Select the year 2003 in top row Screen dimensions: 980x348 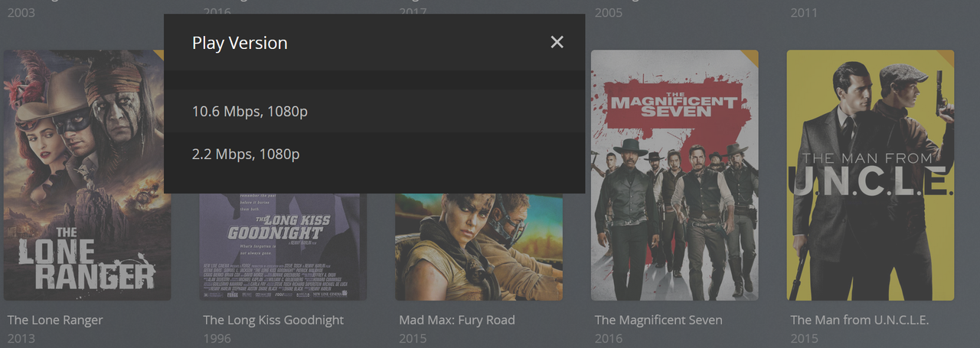click(21, 12)
